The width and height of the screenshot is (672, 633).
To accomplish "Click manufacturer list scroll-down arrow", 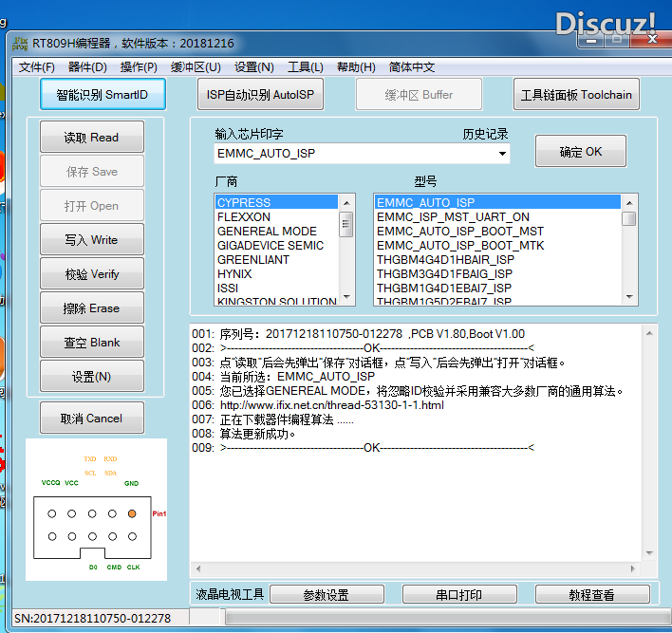I will 346,297.
